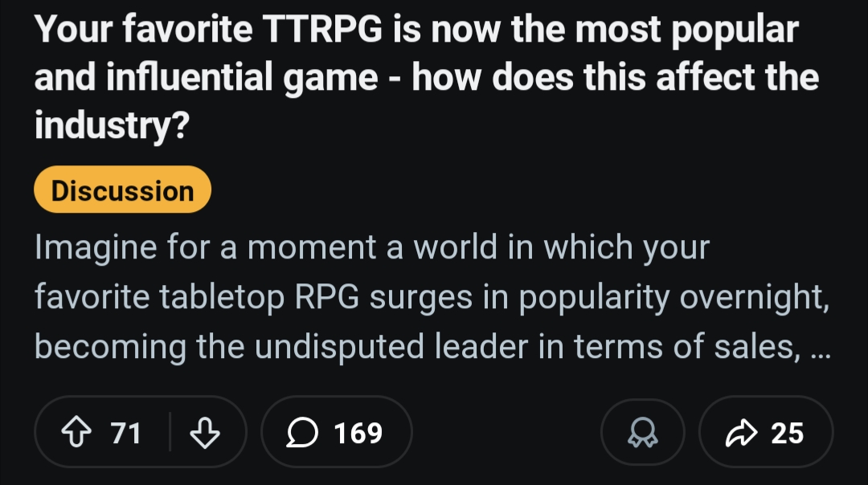The image size is (868, 485).
Task: Click the share count 25
Action: [787, 434]
